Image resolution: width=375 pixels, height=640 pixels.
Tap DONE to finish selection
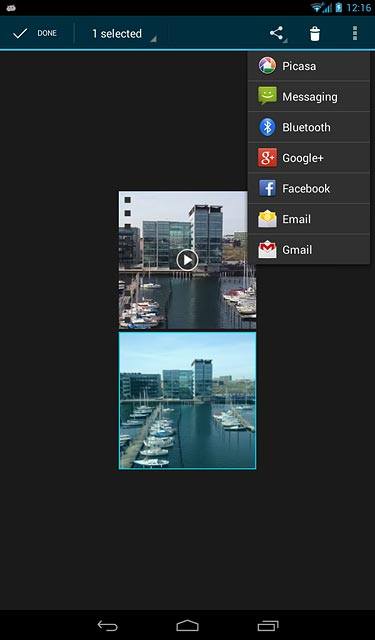[x=47, y=33]
